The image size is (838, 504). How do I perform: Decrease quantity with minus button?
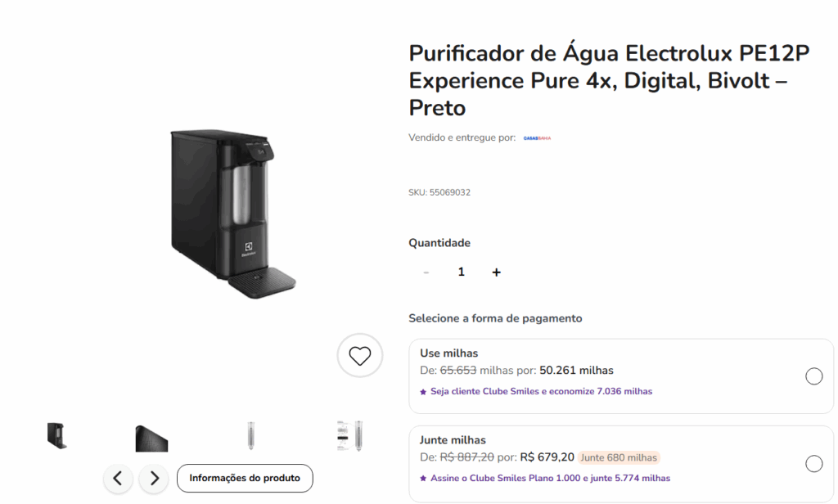point(426,272)
